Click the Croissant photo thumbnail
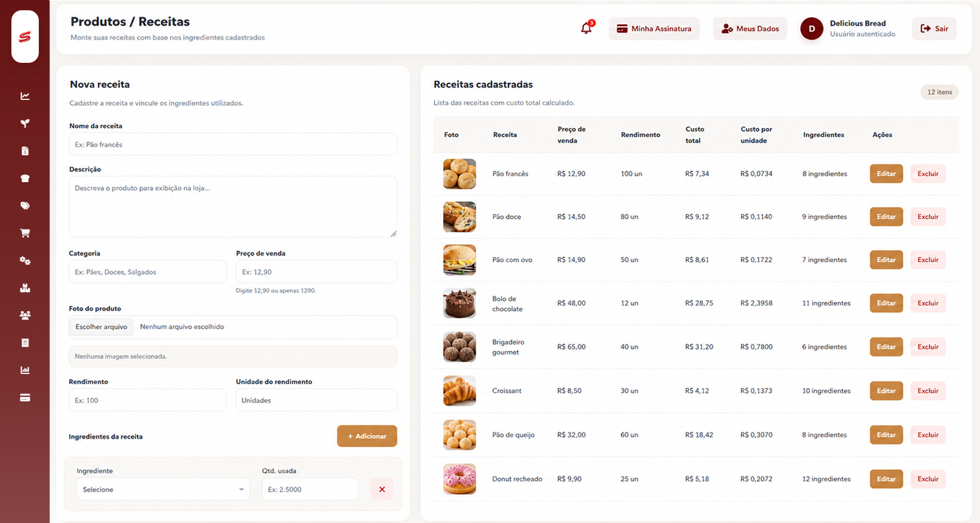This screenshot has height=523, width=980. click(459, 391)
